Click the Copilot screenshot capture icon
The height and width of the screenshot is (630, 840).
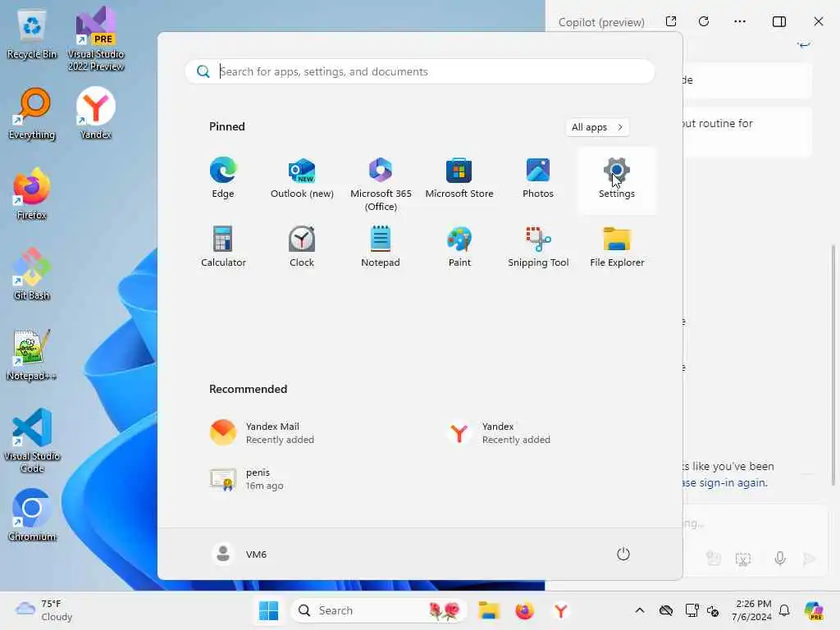click(x=743, y=559)
